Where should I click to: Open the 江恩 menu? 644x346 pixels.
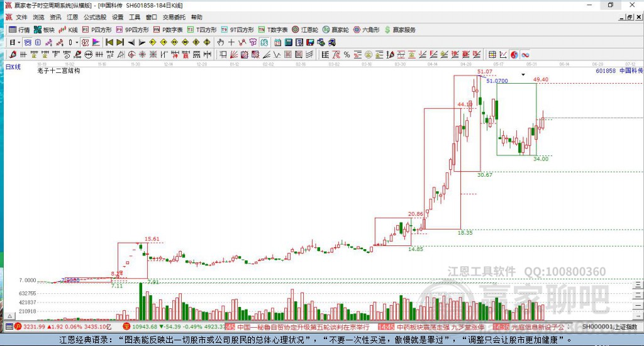(x=72, y=17)
